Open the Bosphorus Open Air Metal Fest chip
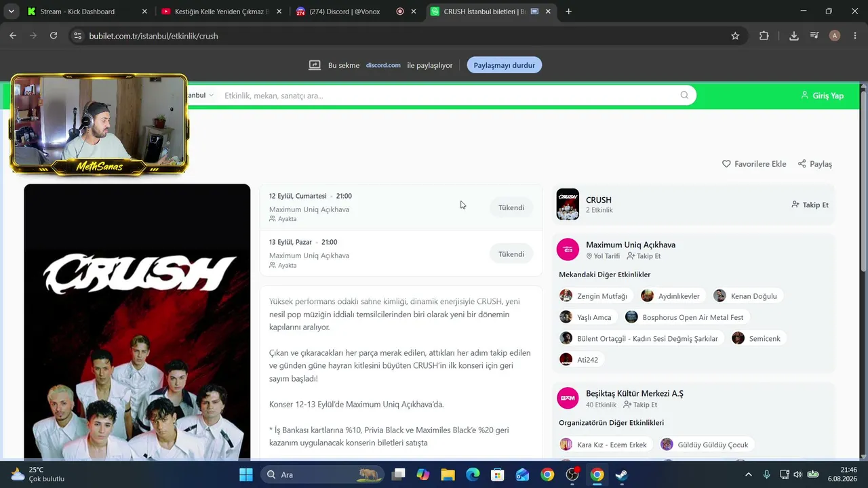868x488 pixels. [x=687, y=317]
